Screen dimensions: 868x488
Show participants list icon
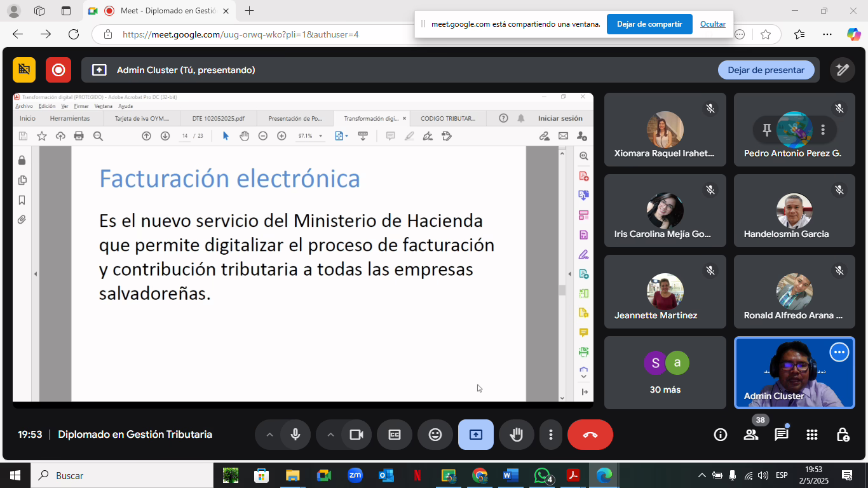[750, 435]
